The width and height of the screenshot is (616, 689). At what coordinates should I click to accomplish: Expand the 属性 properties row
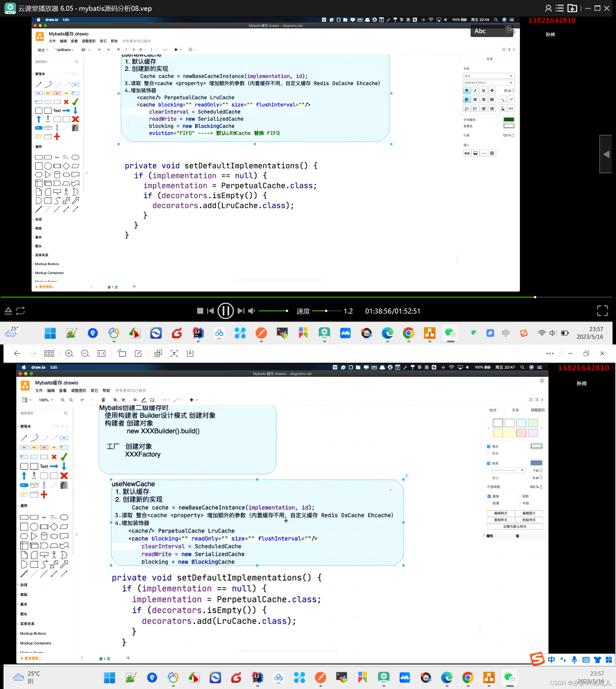[x=489, y=536]
